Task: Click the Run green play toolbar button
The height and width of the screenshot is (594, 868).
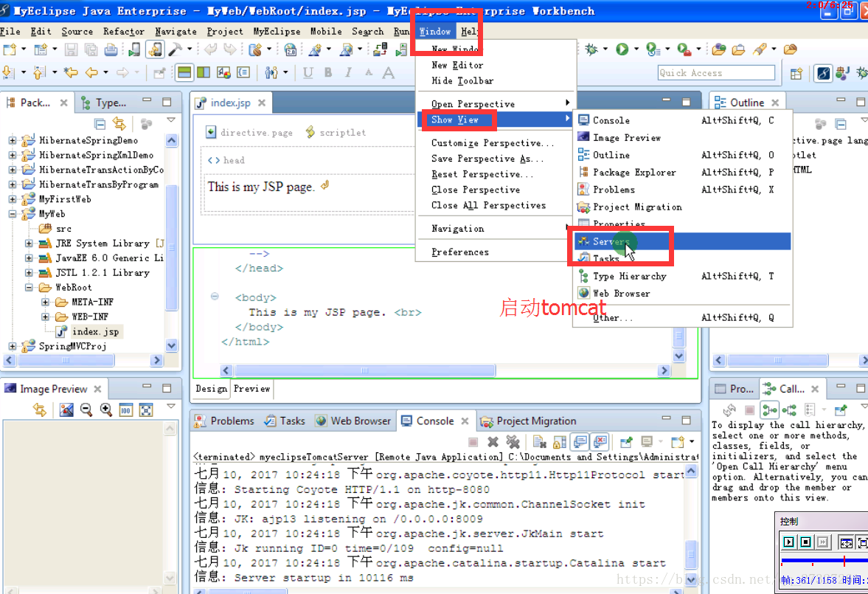Action: [622, 50]
